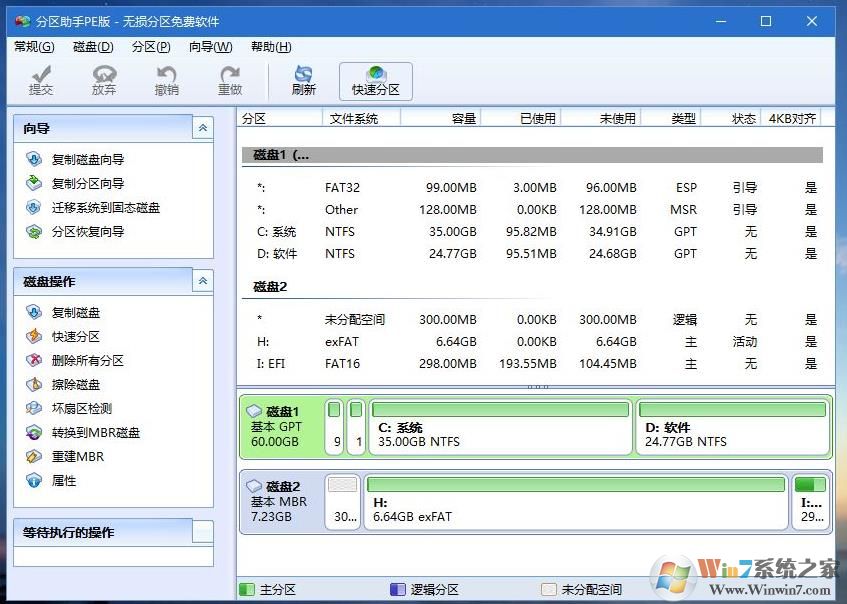Click the 等待执行的操作 panel header
This screenshot has height=604, width=847.
point(90,531)
